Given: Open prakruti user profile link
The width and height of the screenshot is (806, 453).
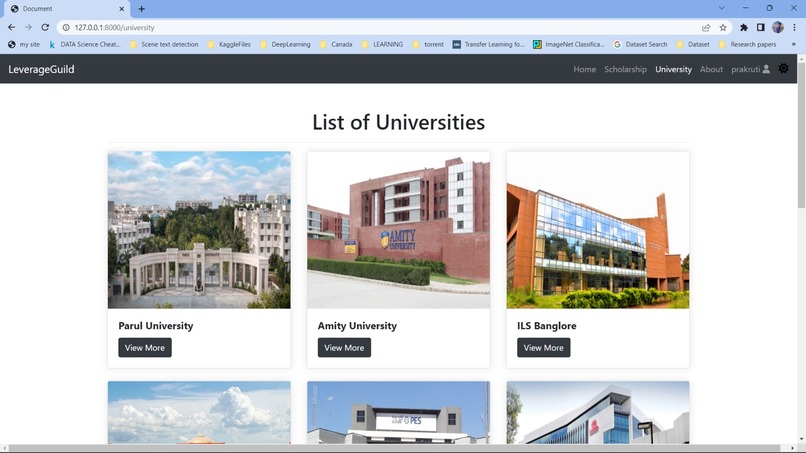Looking at the screenshot, I should [750, 69].
